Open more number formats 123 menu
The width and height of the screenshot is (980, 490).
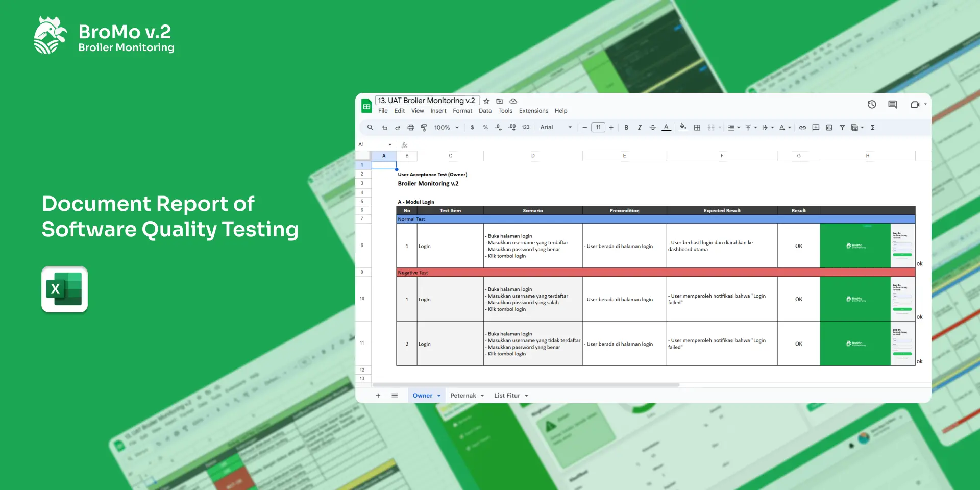(526, 128)
